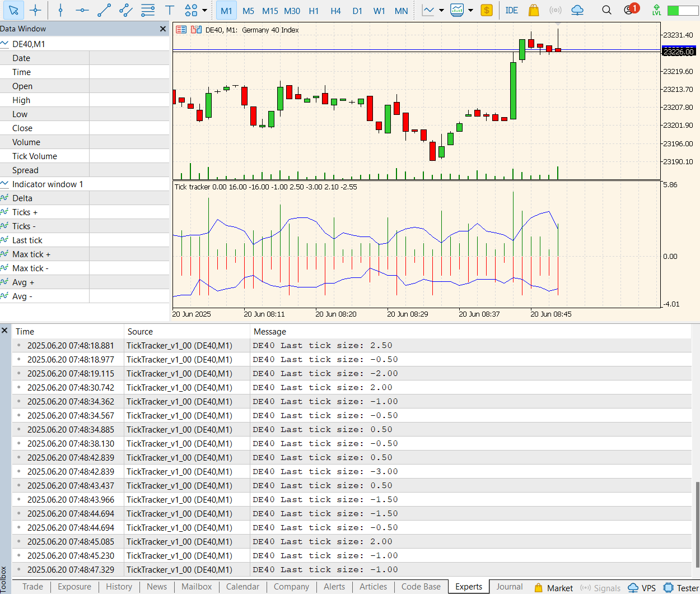This screenshot has height=594, width=700.
Task: Click the Signals broadcast icon in toolbar
Action: (x=555, y=10)
